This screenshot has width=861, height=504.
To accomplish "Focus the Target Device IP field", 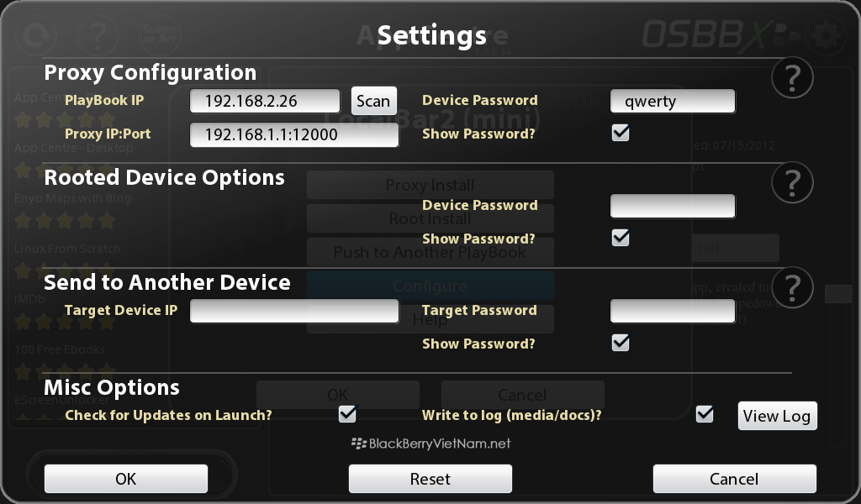I will point(294,311).
